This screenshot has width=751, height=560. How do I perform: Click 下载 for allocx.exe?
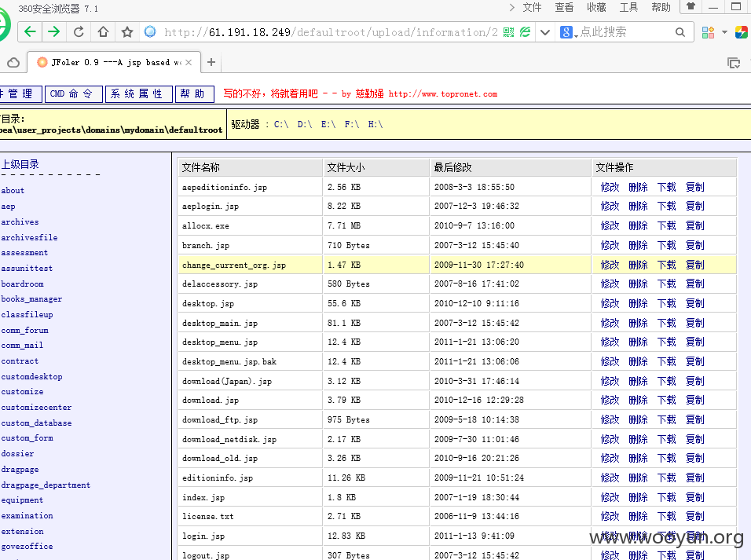point(666,225)
